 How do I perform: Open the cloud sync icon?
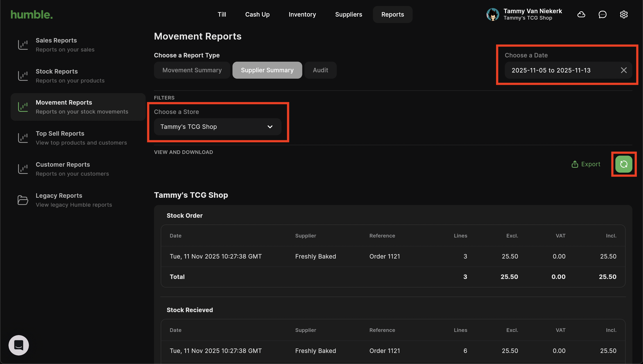point(581,14)
